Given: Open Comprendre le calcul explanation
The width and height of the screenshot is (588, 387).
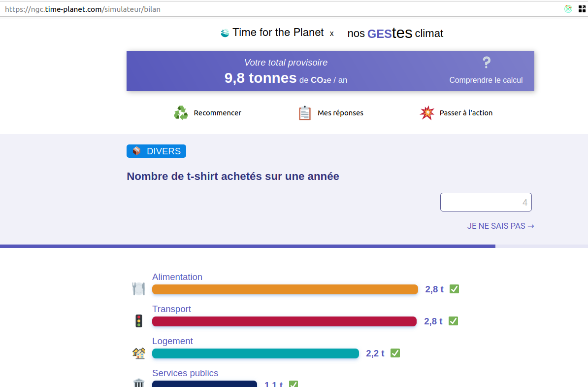Looking at the screenshot, I should [486, 70].
